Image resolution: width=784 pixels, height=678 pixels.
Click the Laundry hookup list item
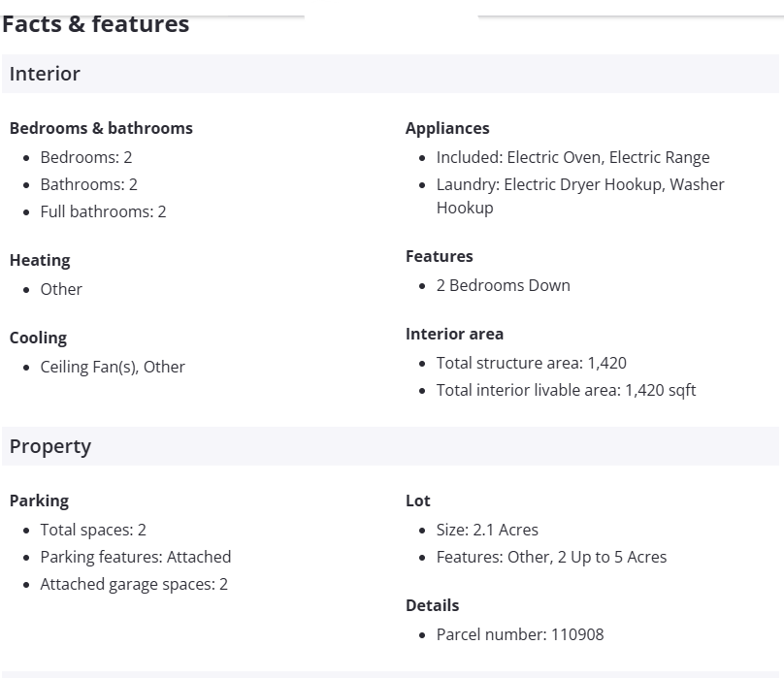[x=579, y=184]
